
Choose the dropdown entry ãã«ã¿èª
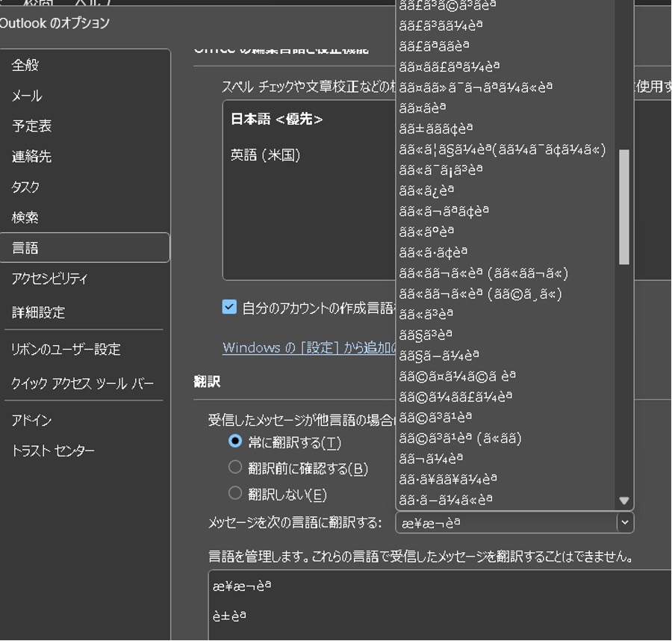tap(426, 191)
